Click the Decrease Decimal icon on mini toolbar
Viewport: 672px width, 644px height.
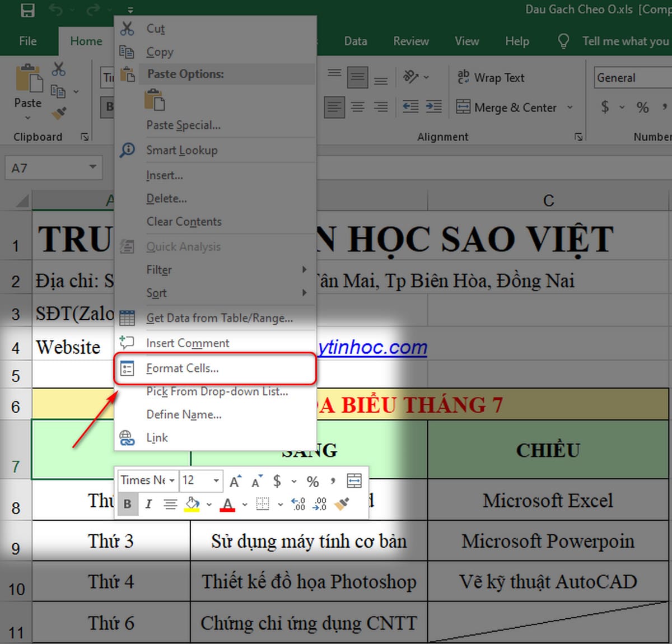(x=320, y=504)
